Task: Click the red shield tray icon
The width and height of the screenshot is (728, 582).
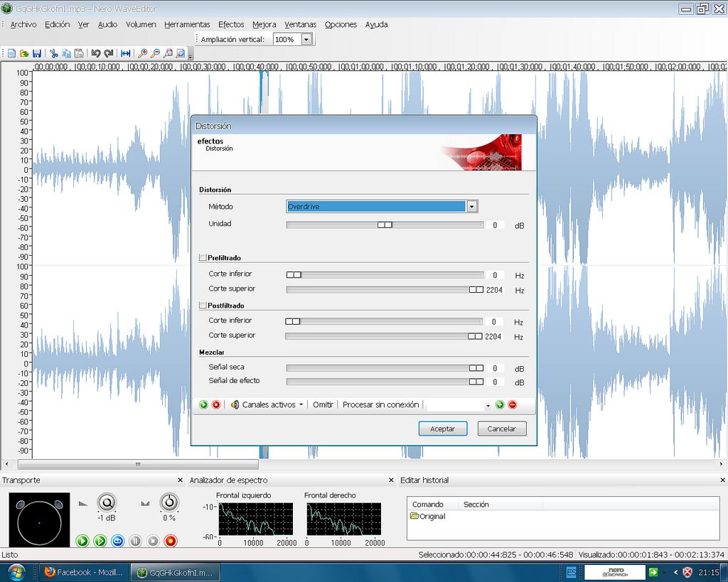Action: pyautogui.click(x=687, y=572)
